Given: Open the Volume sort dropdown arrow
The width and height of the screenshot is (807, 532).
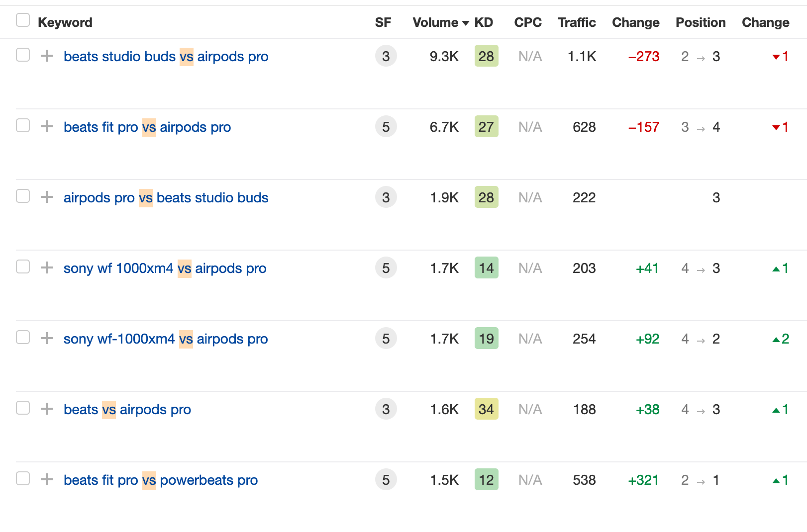Looking at the screenshot, I should (x=465, y=23).
